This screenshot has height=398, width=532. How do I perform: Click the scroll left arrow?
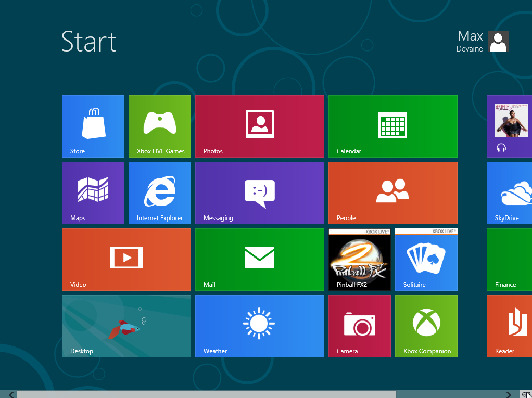11,394
